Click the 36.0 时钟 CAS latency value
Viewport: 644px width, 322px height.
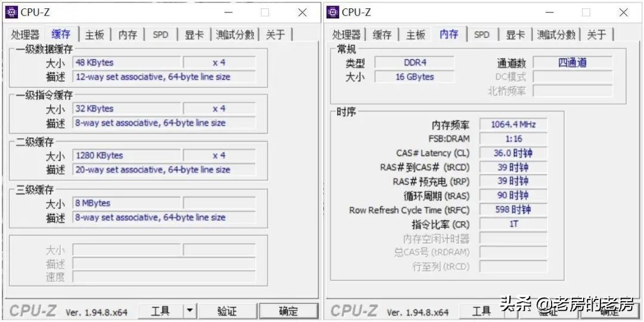pos(513,153)
